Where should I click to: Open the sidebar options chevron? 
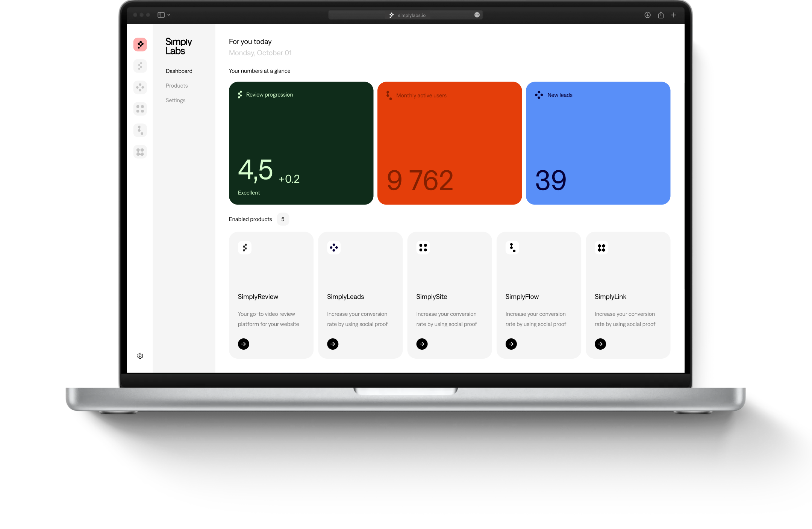point(169,15)
